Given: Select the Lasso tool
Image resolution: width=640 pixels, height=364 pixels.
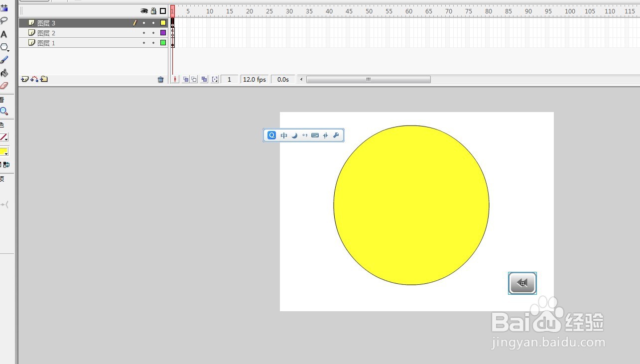Looking at the screenshot, I should point(4,20).
